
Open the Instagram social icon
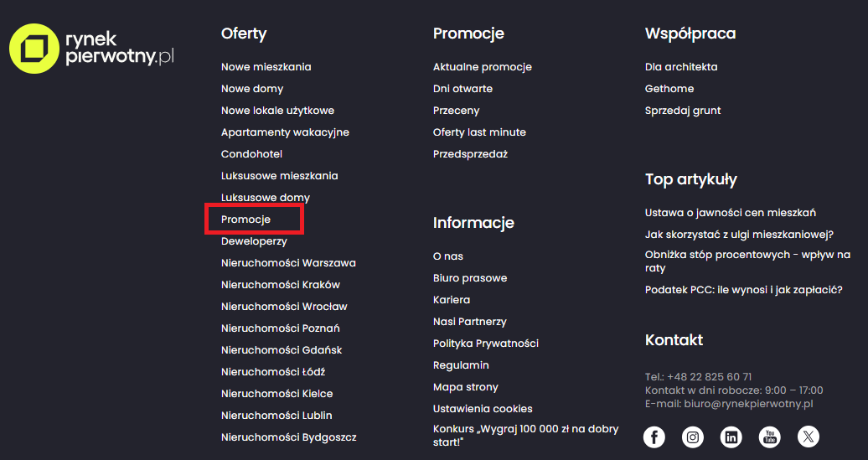point(692,437)
